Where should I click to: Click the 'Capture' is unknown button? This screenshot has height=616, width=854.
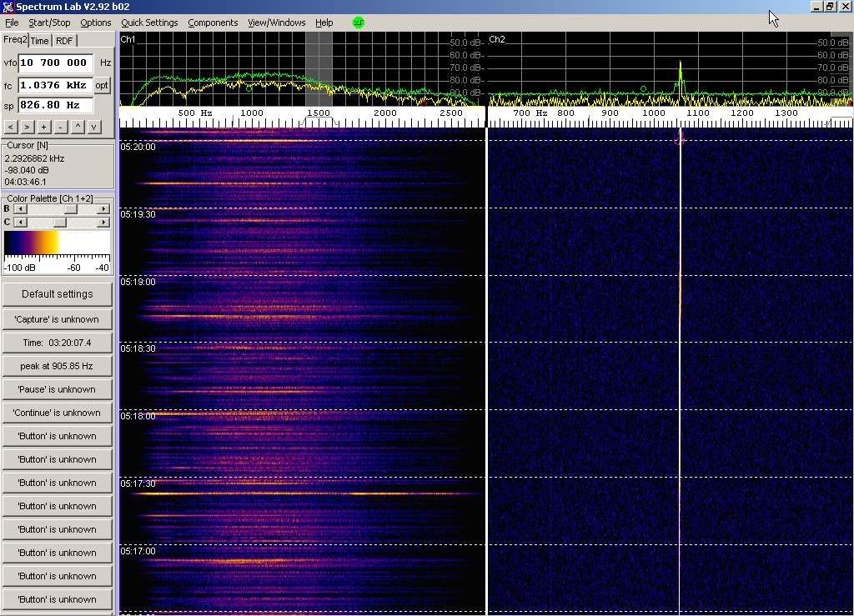[x=57, y=319]
